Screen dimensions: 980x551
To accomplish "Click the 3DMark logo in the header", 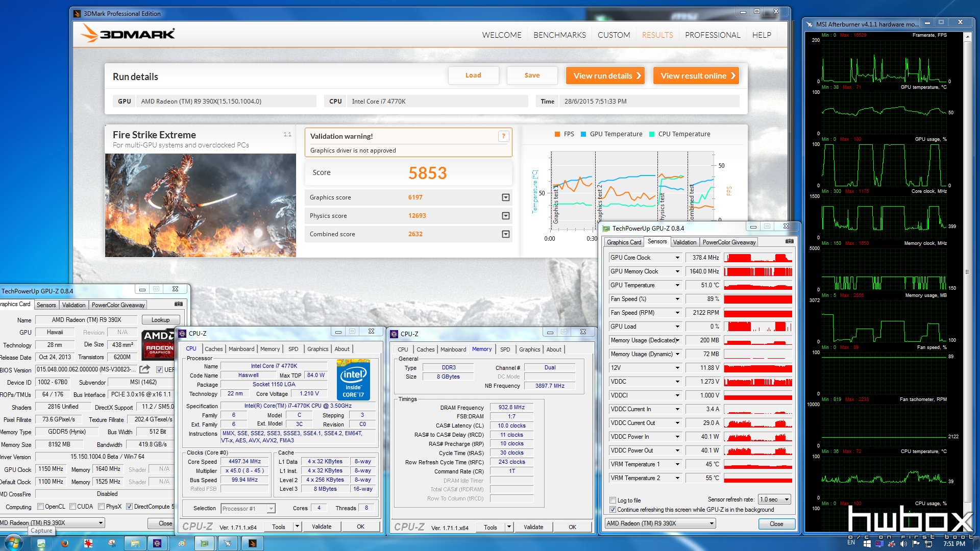I will click(x=128, y=34).
